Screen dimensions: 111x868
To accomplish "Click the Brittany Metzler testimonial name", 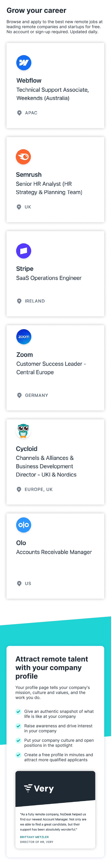I will pyautogui.click(x=34, y=837).
